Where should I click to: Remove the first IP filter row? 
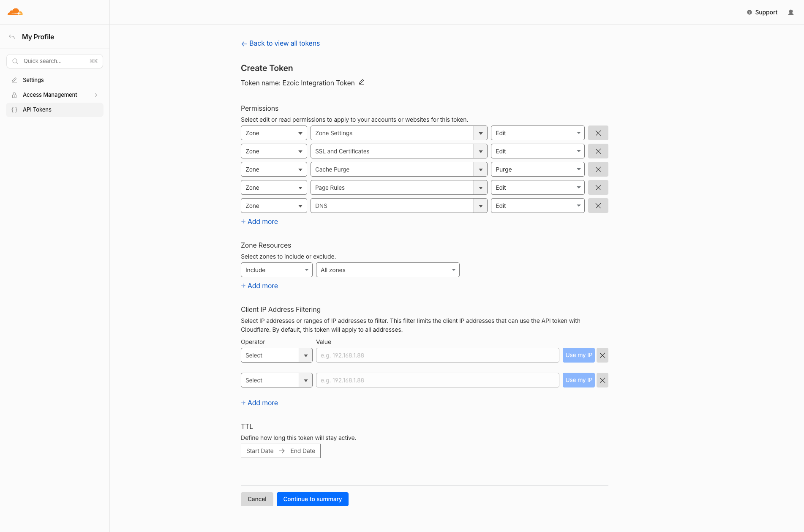[602, 355]
